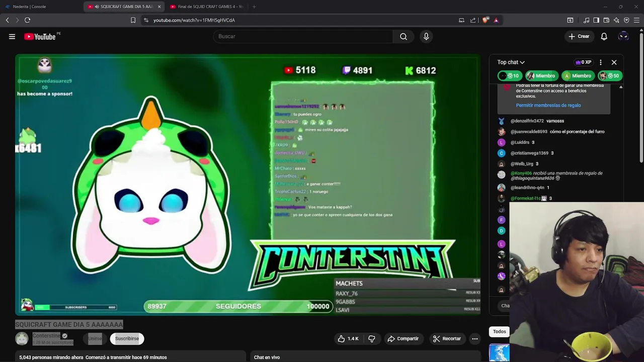This screenshot has width=644, height=362.
Task: Click the address bar URL
Action: (194, 20)
